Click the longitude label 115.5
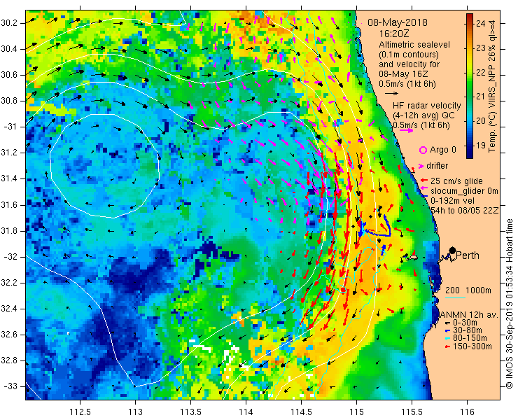518x420 pixels. 412,412
